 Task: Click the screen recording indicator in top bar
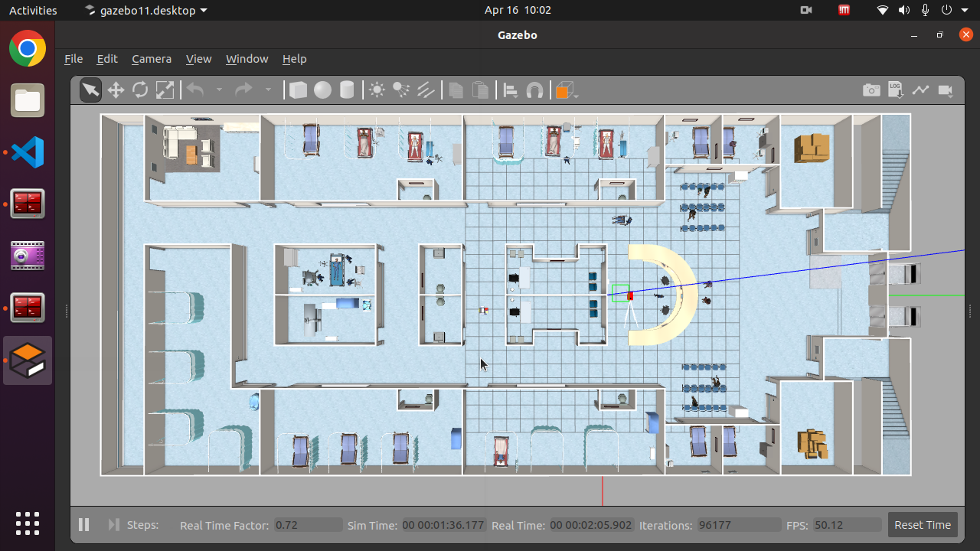point(805,10)
